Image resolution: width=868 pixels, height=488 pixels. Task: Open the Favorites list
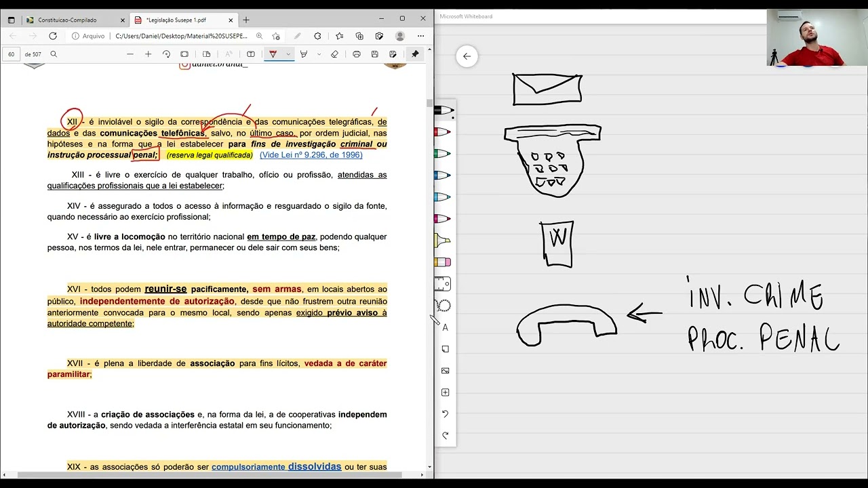[339, 36]
